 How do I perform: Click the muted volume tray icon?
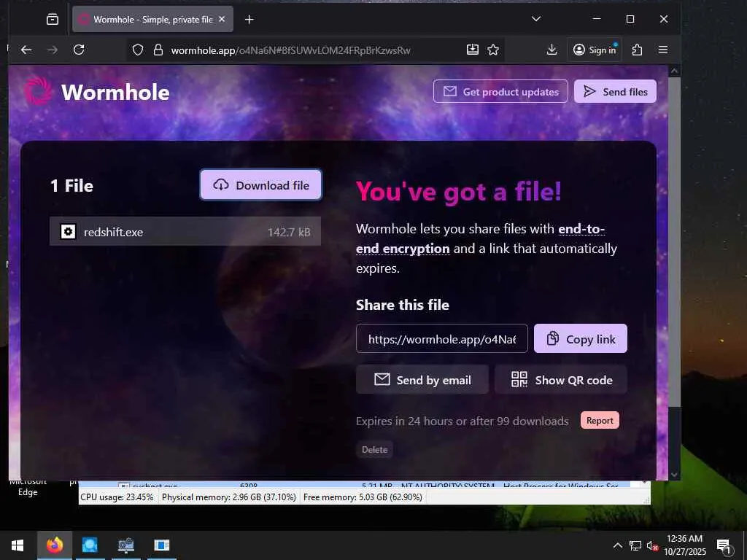[652, 545]
